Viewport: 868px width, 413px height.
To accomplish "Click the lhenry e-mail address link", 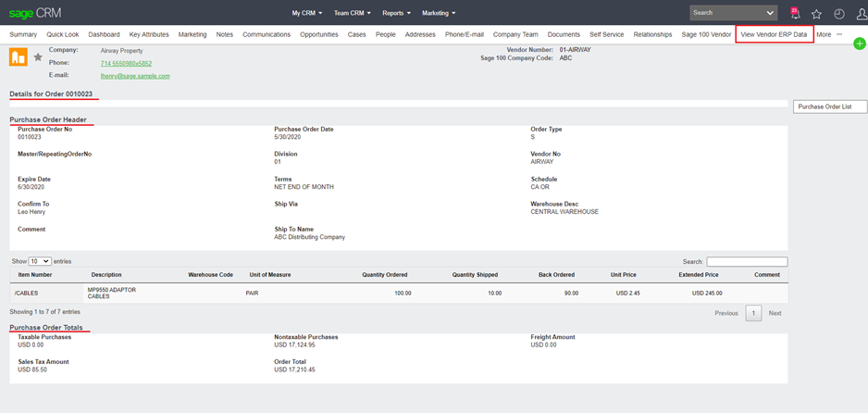I will [135, 77].
